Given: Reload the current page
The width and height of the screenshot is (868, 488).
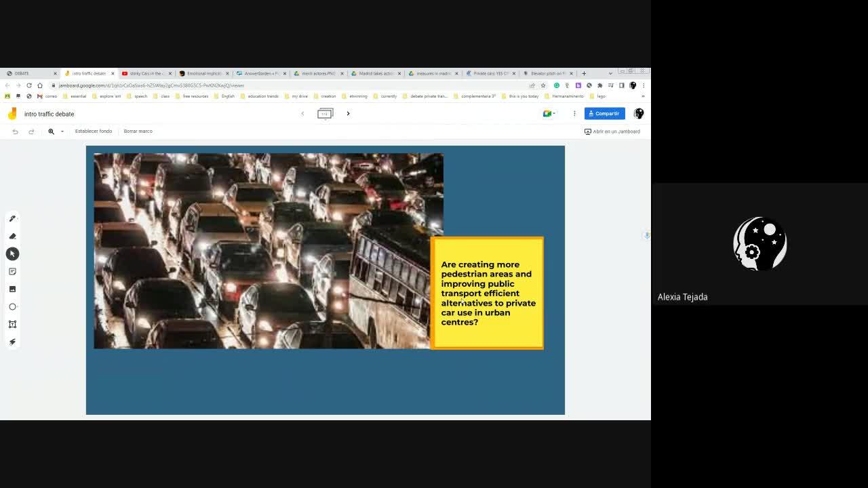Looking at the screenshot, I should coord(29,85).
